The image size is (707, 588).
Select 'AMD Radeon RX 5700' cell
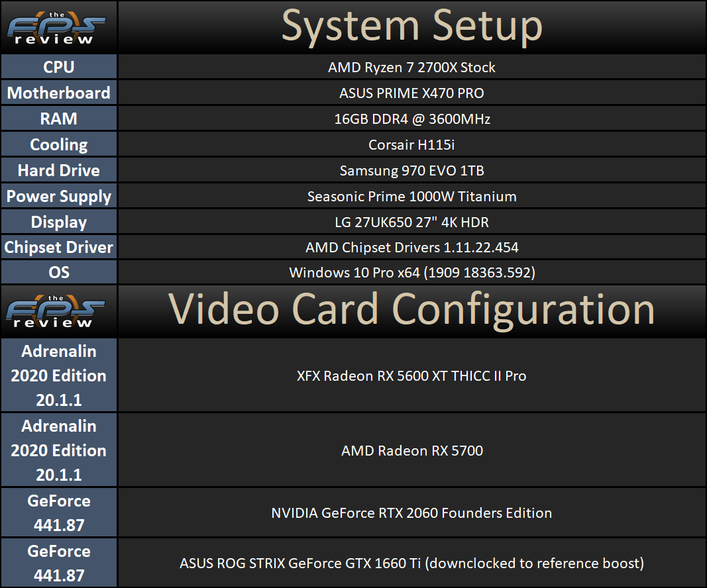411,450
